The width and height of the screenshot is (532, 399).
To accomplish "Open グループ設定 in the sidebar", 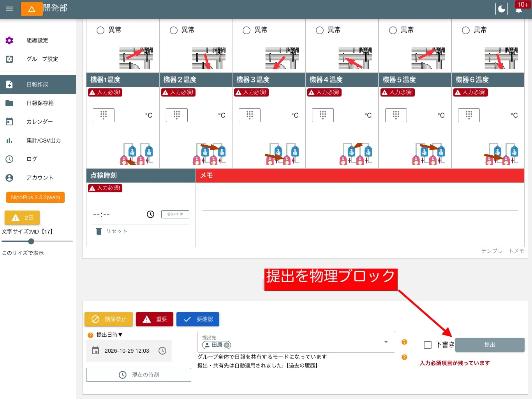I will (38, 59).
